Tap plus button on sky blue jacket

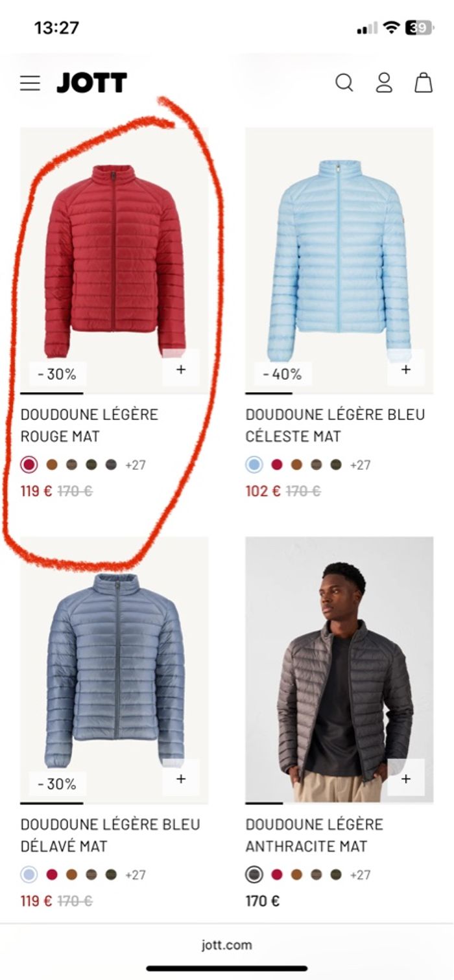point(406,369)
